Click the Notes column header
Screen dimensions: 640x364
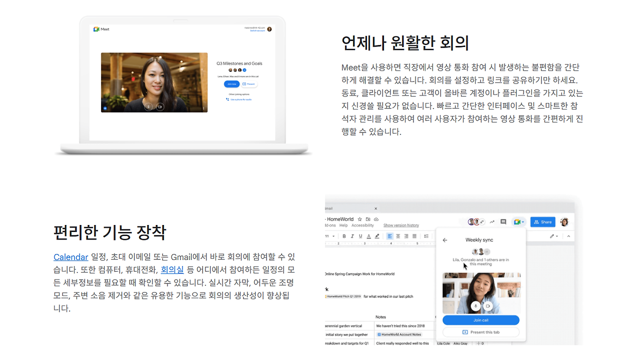click(381, 317)
